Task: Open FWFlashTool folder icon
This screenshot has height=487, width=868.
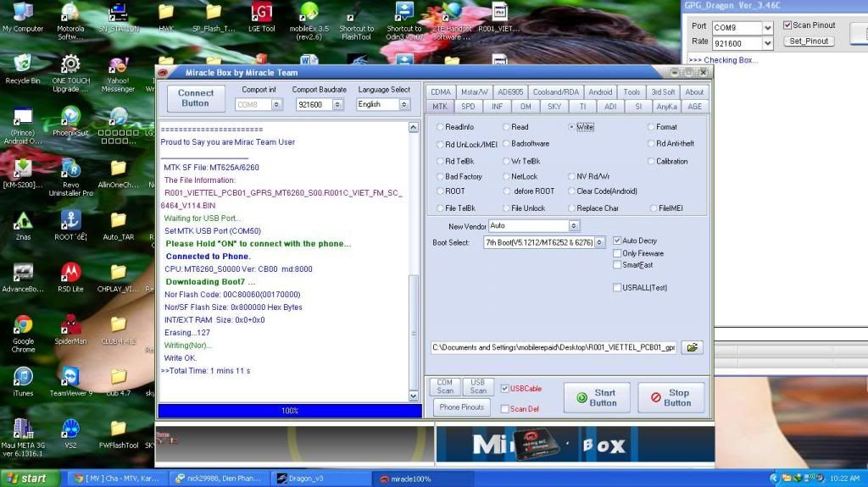Action: click(x=118, y=434)
